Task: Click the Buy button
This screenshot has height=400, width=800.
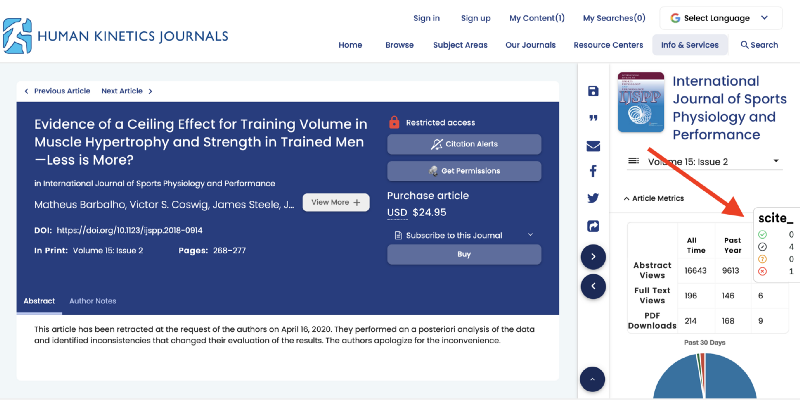Action: point(464,254)
